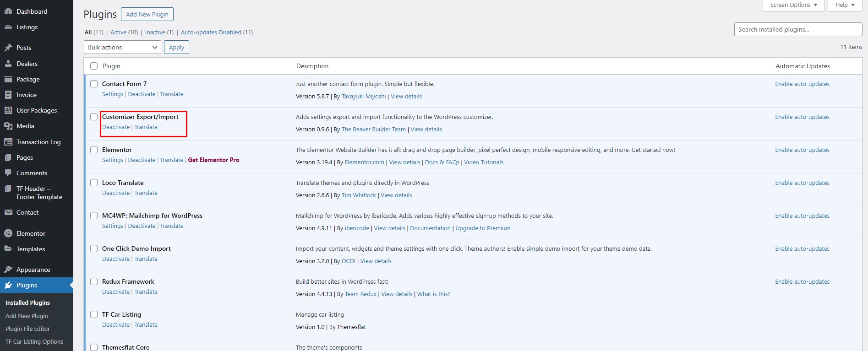Click the Add New Plugin button

point(147,14)
